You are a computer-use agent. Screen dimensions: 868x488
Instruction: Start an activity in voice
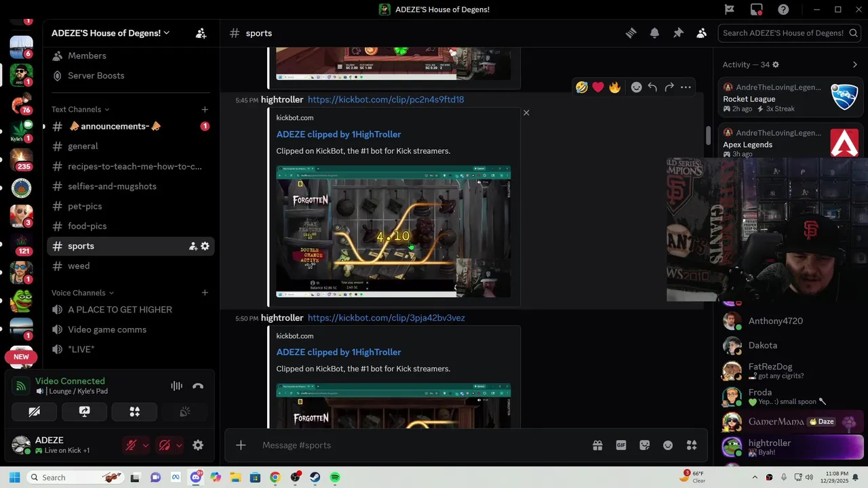point(134,411)
